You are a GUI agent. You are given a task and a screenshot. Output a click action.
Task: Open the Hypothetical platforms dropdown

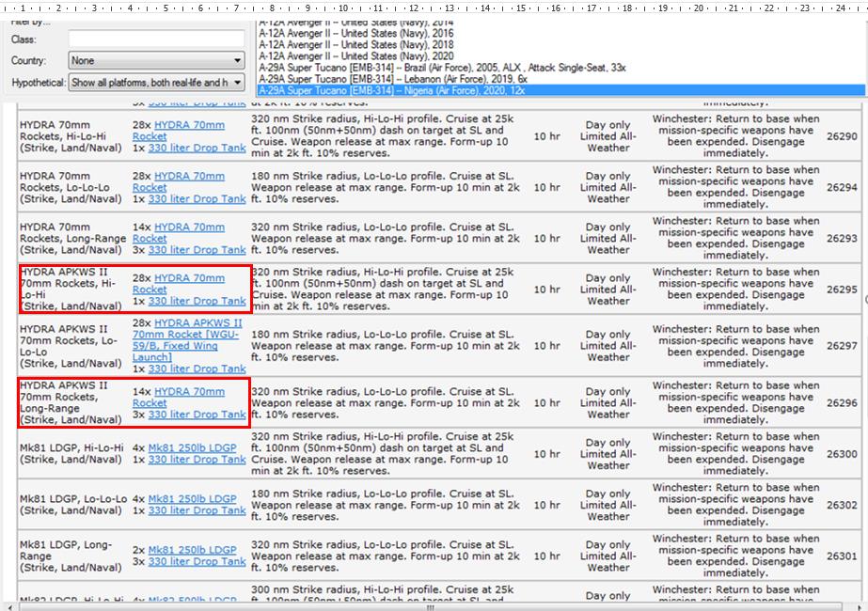click(x=156, y=83)
